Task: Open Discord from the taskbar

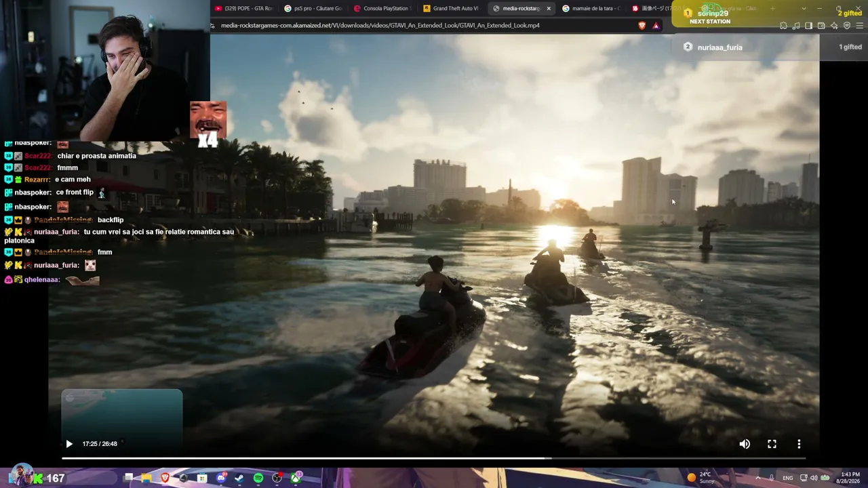Action: tap(221, 478)
